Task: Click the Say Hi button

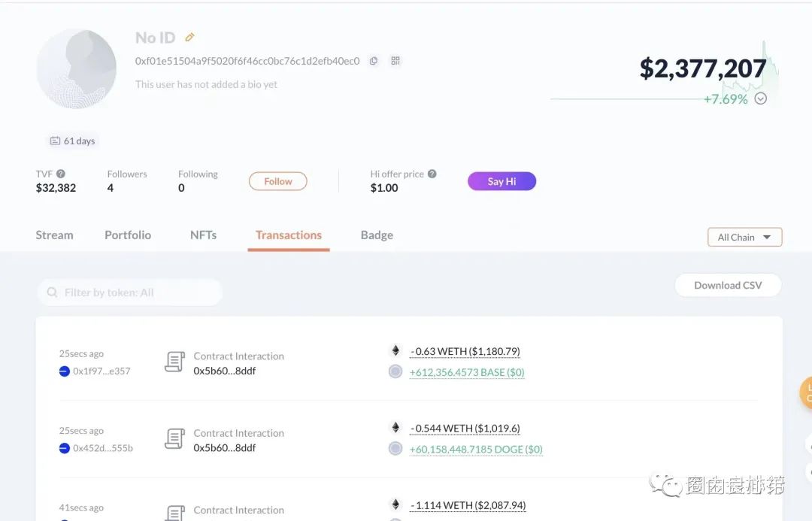Action: pyautogui.click(x=501, y=181)
